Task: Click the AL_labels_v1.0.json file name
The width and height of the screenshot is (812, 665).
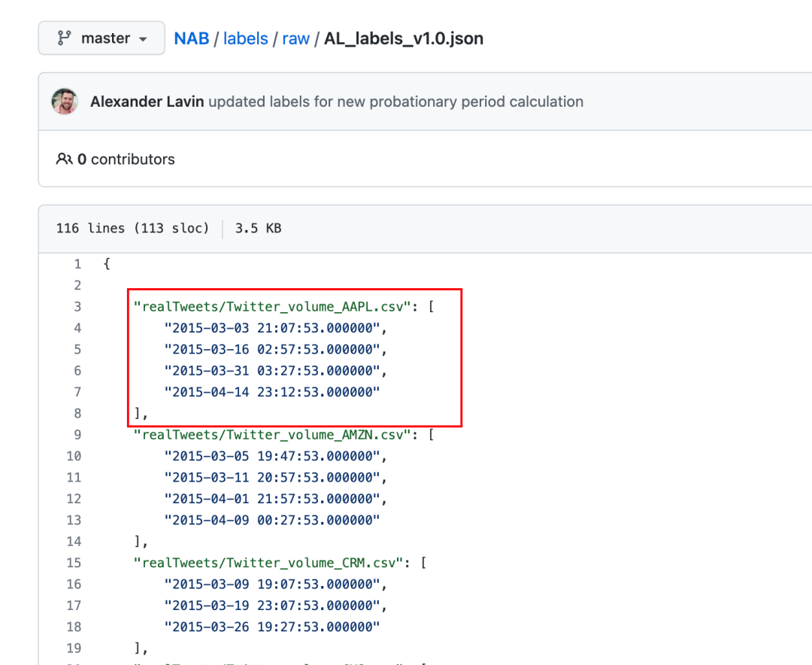Action: click(x=404, y=38)
